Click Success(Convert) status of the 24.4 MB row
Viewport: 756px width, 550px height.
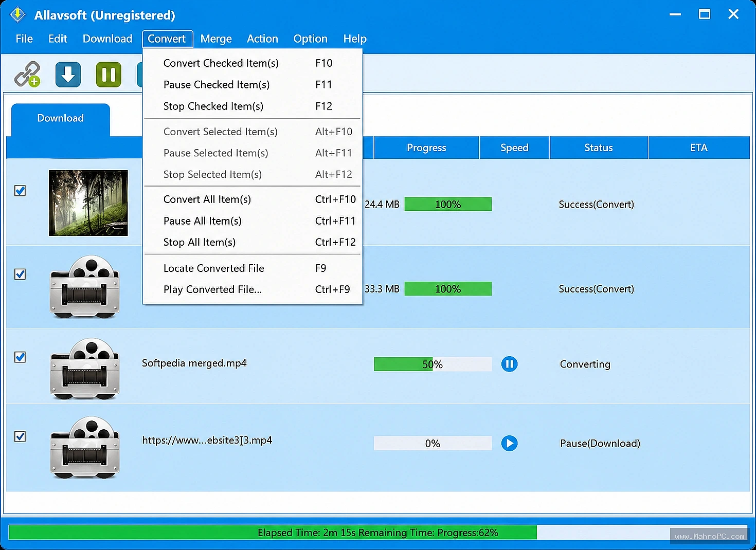pyautogui.click(x=597, y=204)
